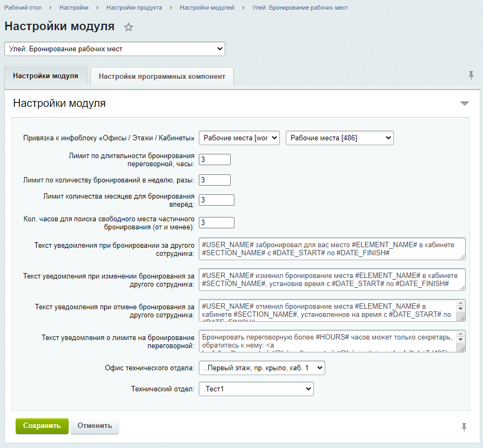Click the label Лимит по количеству бронирований в неделю

pos(109,180)
